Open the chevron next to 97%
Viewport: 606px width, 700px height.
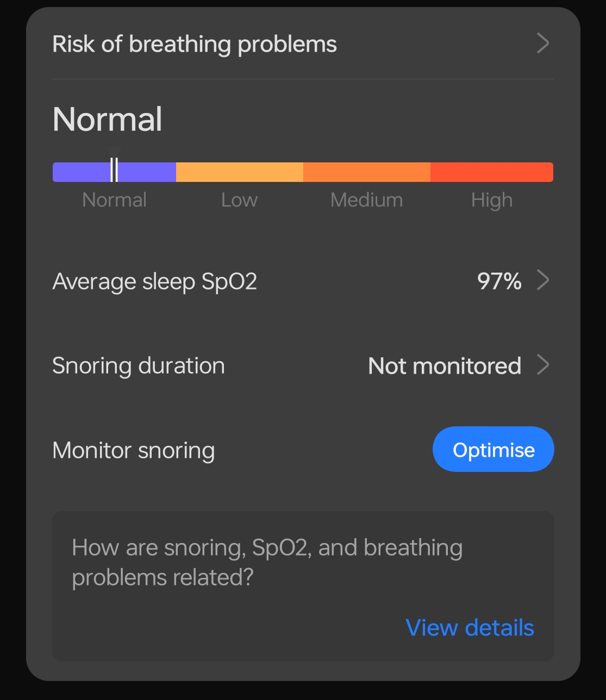point(542,281)
